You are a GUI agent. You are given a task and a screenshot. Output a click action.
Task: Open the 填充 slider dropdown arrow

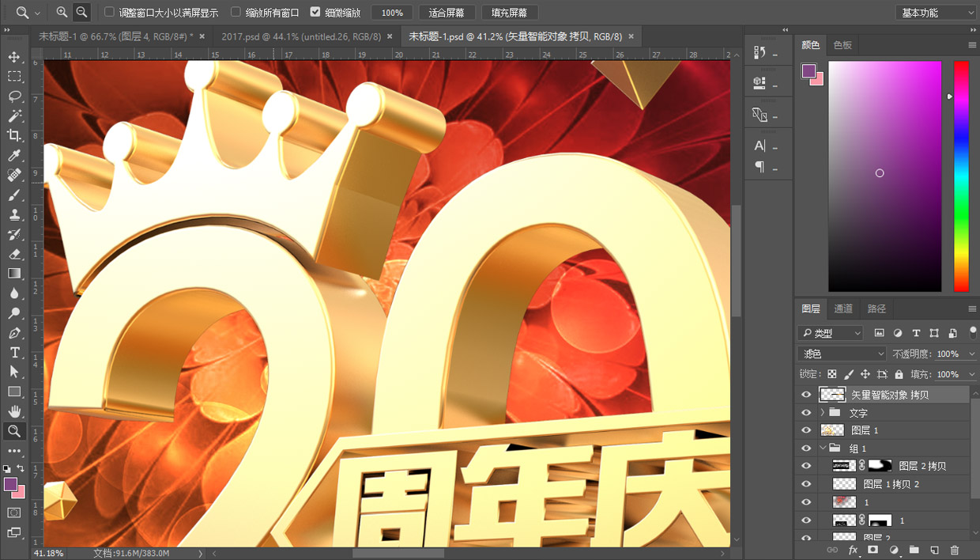point(972,374)
